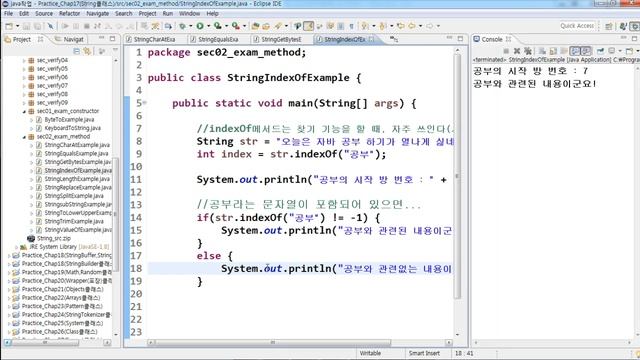
Task: Click the Back navigation arrow icon
Action: 411,26
